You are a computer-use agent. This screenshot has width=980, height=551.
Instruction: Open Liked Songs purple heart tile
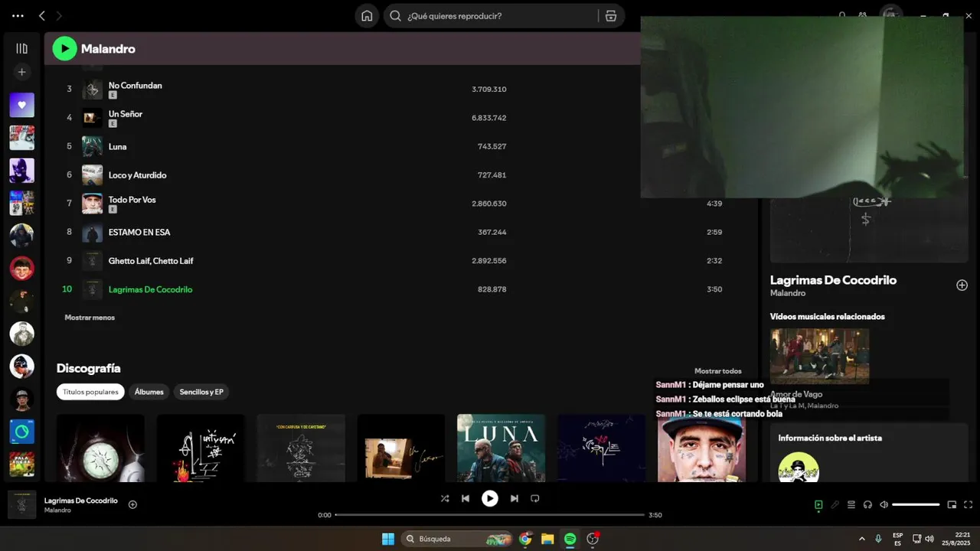21,105
